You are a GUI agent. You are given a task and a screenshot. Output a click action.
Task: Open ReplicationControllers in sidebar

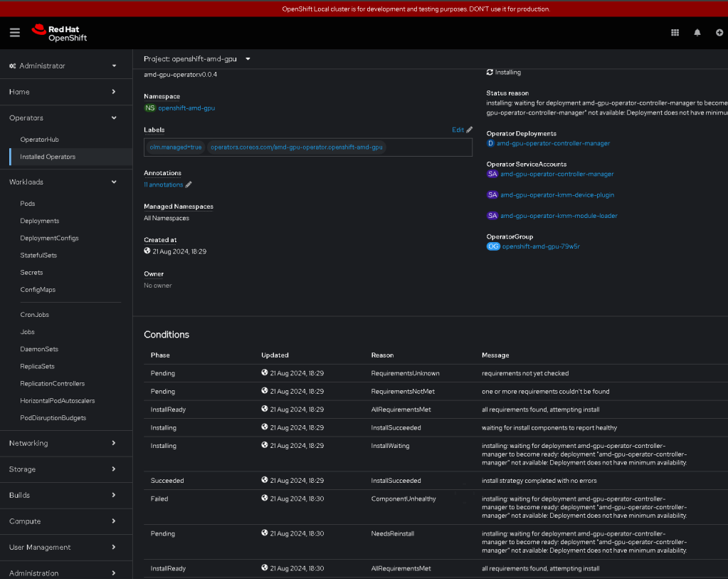coord(53,383)
